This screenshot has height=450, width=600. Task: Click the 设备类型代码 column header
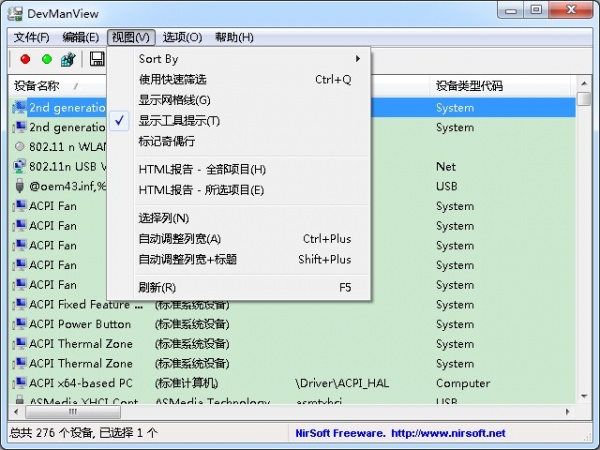point(468,86)
